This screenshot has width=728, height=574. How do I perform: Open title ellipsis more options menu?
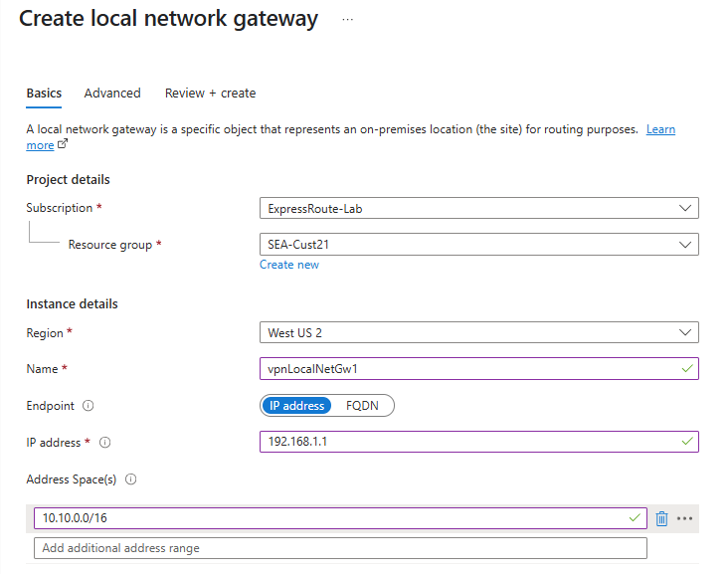(x=348, y=19)
